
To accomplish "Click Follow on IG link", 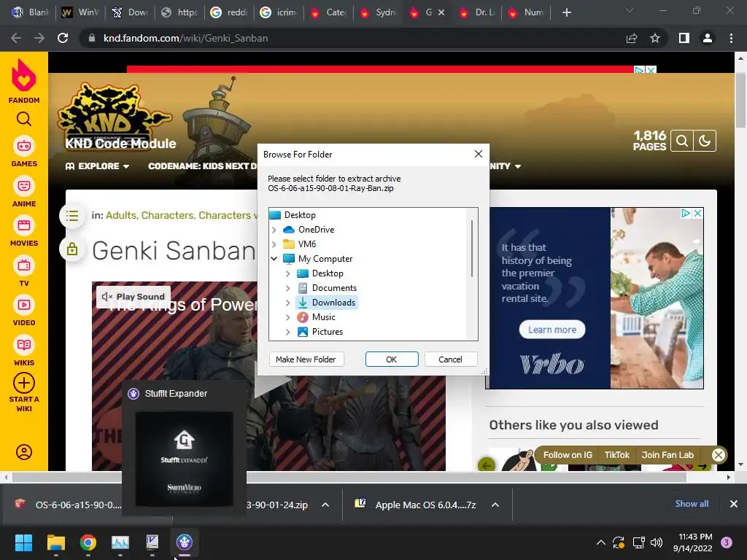I will [x=568, y=455].
